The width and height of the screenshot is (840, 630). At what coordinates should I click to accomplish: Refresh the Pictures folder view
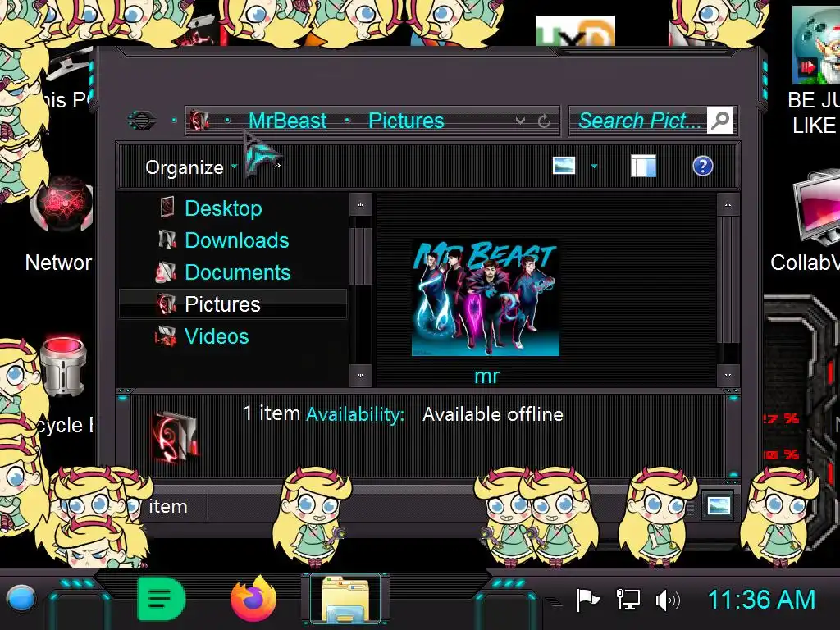pos(545,121)
